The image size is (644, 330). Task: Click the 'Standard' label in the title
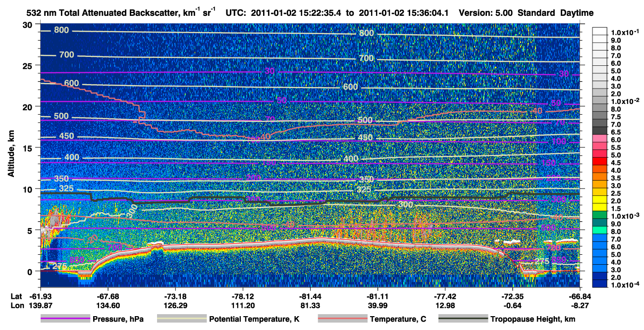(x=537, y=12)
